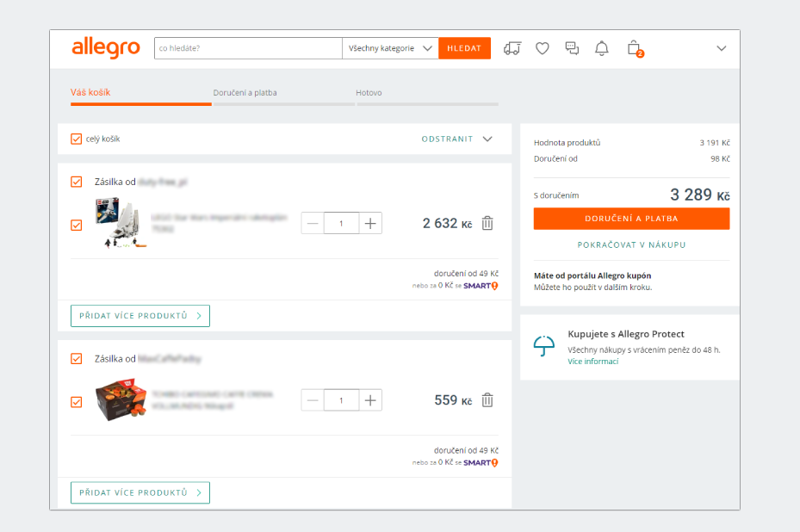Viewport: 800px width, 532px height.
Task: Open favorites heart icon
Action: pos(543,48)
